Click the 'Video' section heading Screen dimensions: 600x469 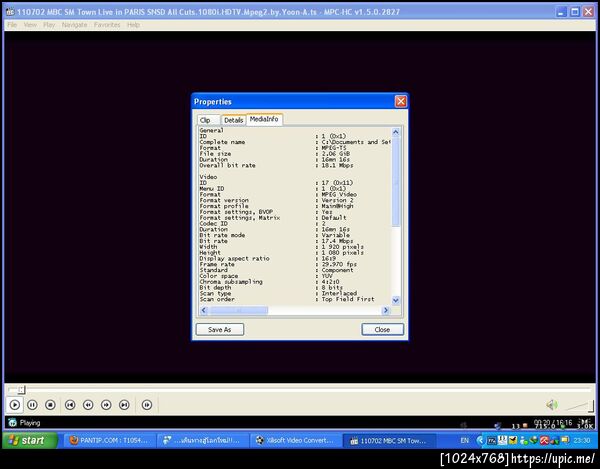click(209, 177)
